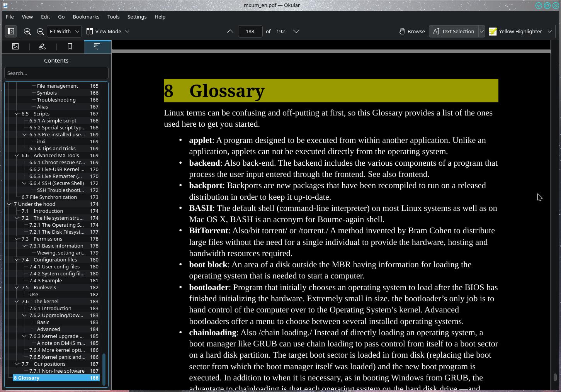Viewport: 561px width, 392px height.
Task: Open the Bookmarks menu
Action: (86, 17)
